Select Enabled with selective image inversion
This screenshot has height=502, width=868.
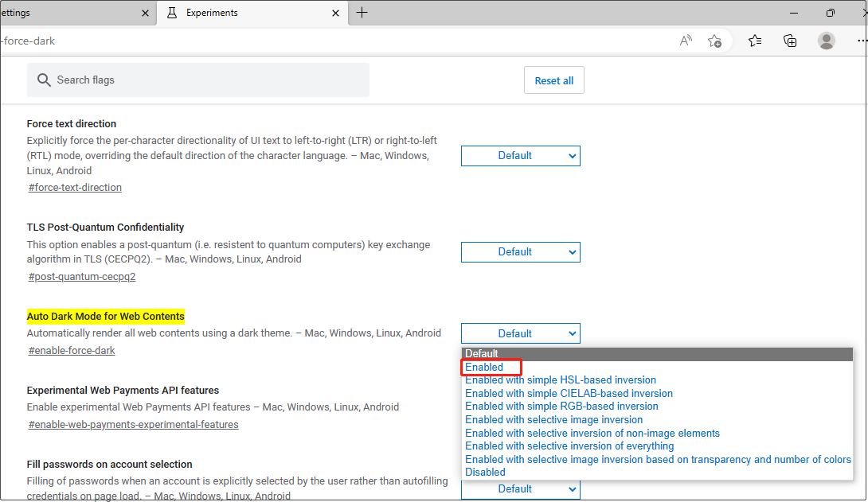point(553,419)
